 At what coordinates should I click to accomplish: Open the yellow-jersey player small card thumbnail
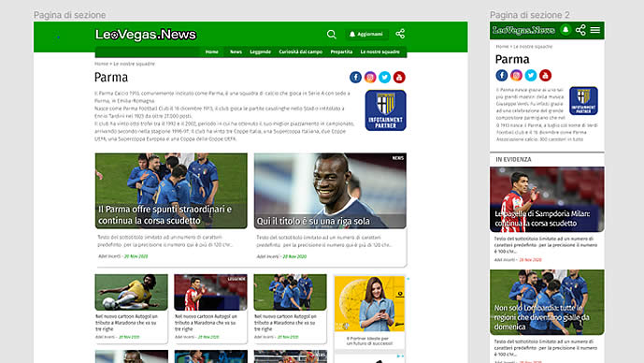(132, 292)
